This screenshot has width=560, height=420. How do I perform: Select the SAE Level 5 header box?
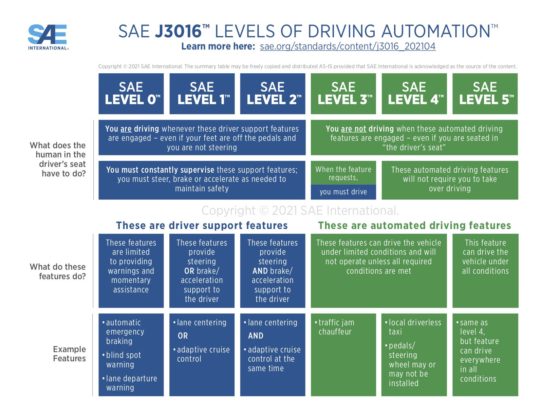click(x=485, y=94)
